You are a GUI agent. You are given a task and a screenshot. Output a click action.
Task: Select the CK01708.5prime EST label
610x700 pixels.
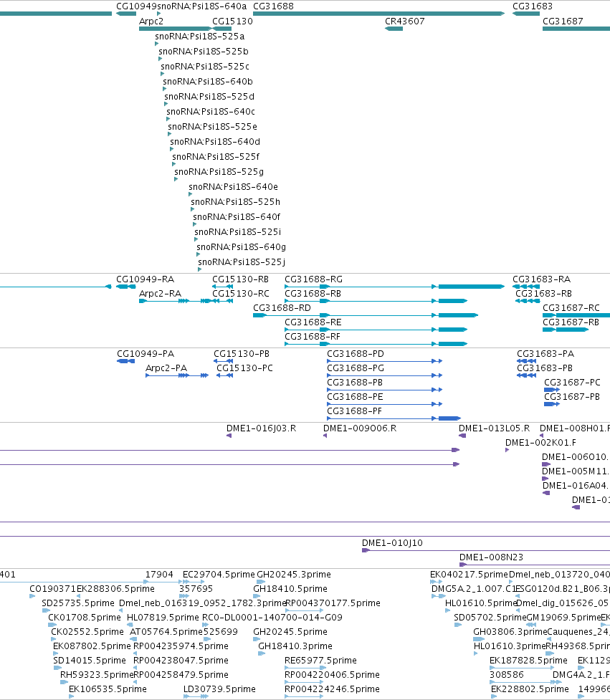click(85, 618)
